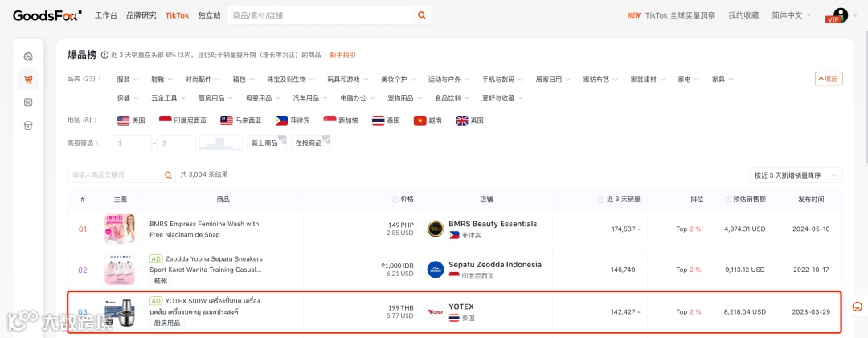Open the 简体中文 language dropdown

(792, 15)
